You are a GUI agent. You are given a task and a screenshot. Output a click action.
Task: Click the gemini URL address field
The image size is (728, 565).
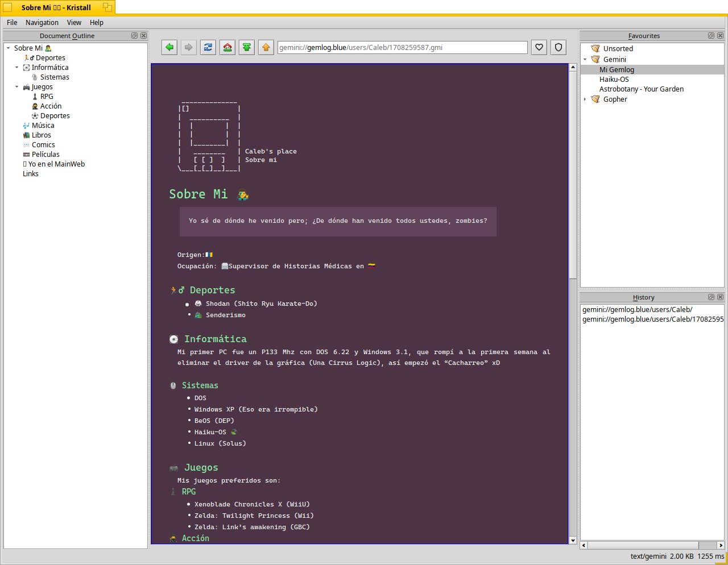point(402,48)
